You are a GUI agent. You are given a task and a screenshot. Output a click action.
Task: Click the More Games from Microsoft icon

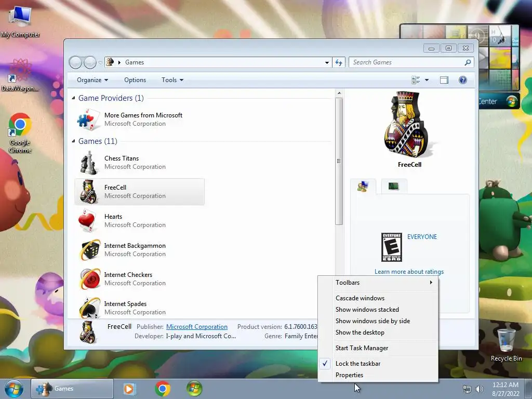tap(88, 119)
